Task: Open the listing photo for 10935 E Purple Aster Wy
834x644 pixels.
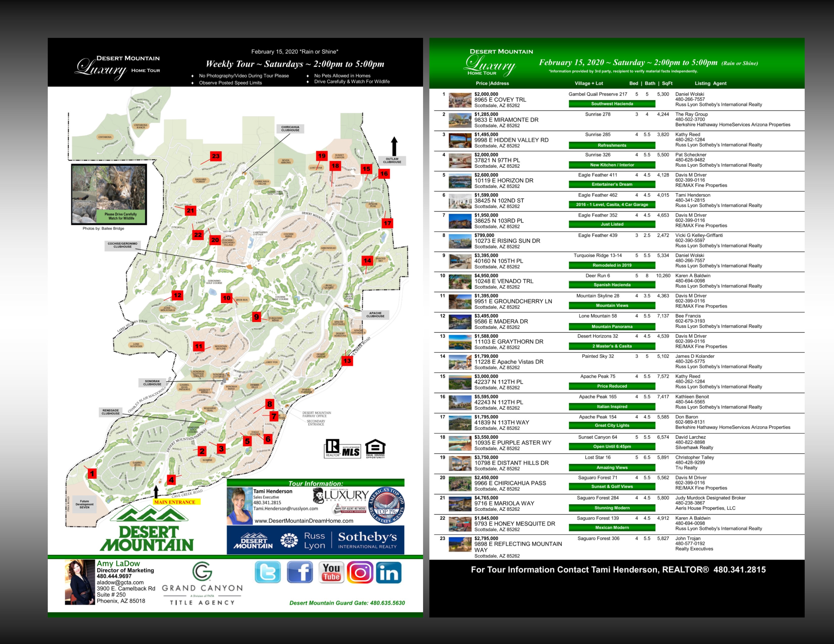Action: coord(460,444)
